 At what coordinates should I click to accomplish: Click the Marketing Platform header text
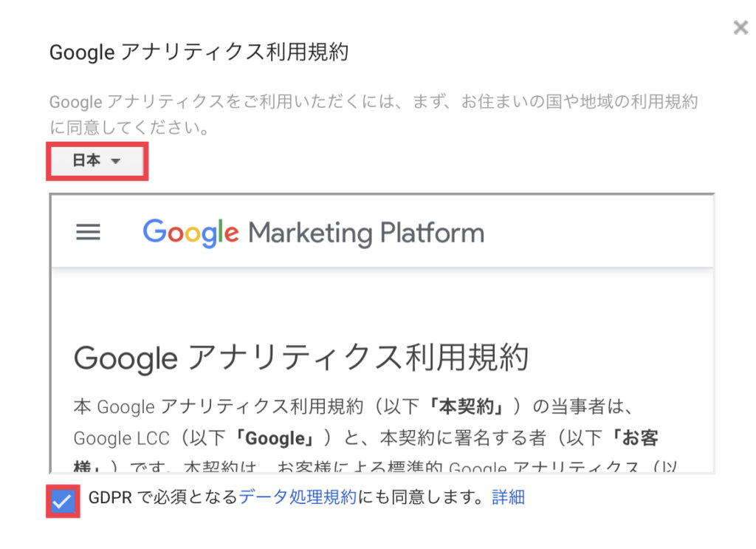tap(366, 233)
